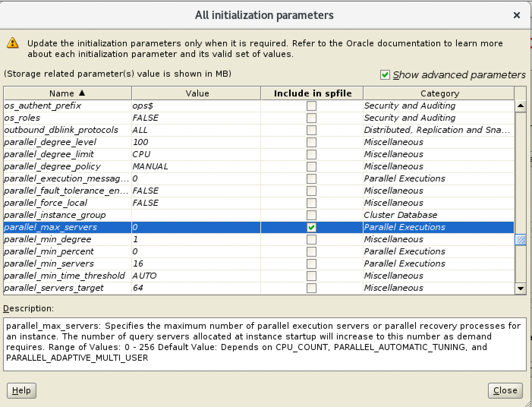Viewport: 532px width, 407px height.
Task: Click the table scrollbar thumb
Action: pyautogui.click(x=521, y=240)
